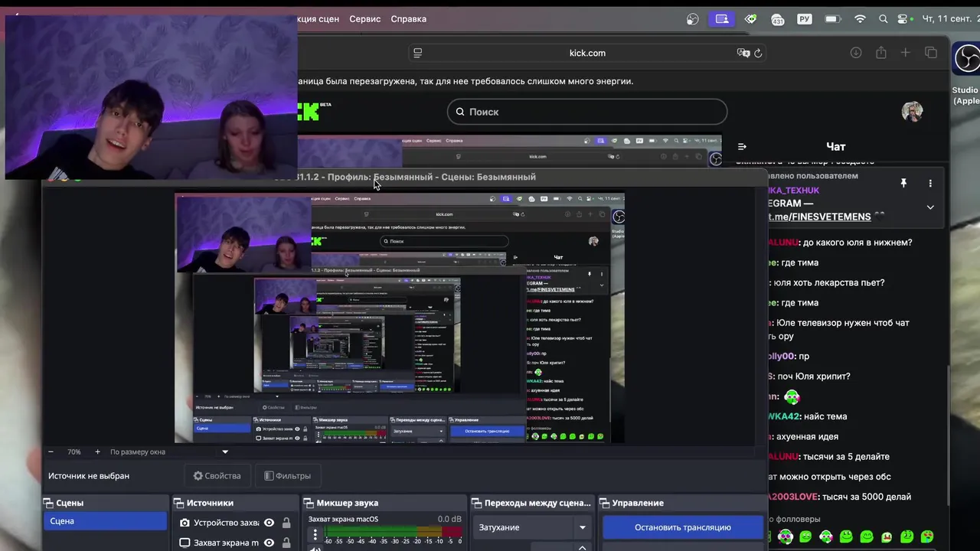Zoom in OBS preview with plus button
980x551 pixels.
pos(97,452)
